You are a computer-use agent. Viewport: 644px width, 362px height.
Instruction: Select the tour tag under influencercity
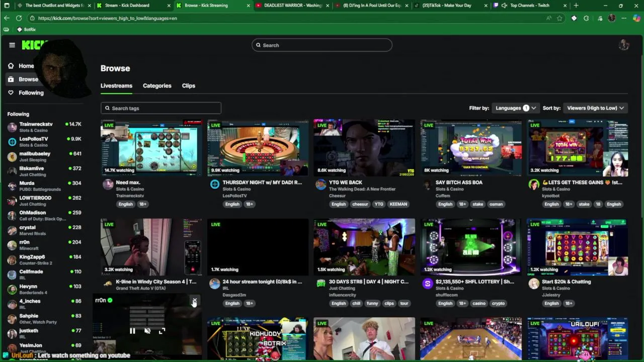[x=404, y=303]
